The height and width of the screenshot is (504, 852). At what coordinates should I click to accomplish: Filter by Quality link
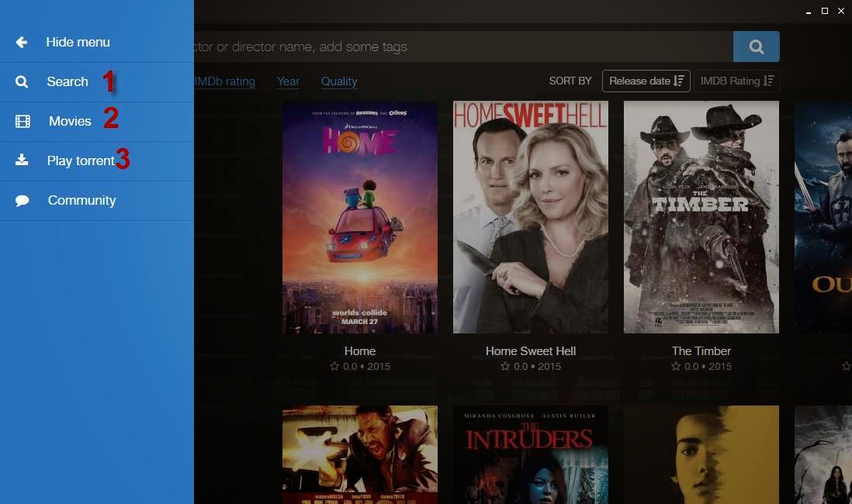339,81
